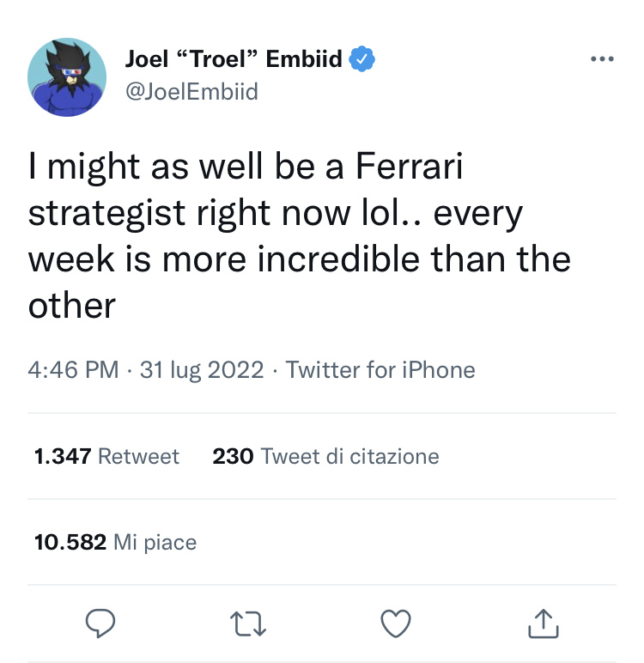Image resolution: width=644 pixels, height=663 pixels.
Task: Click the 4:46 PM timestamp
Action: click(73, 369)
